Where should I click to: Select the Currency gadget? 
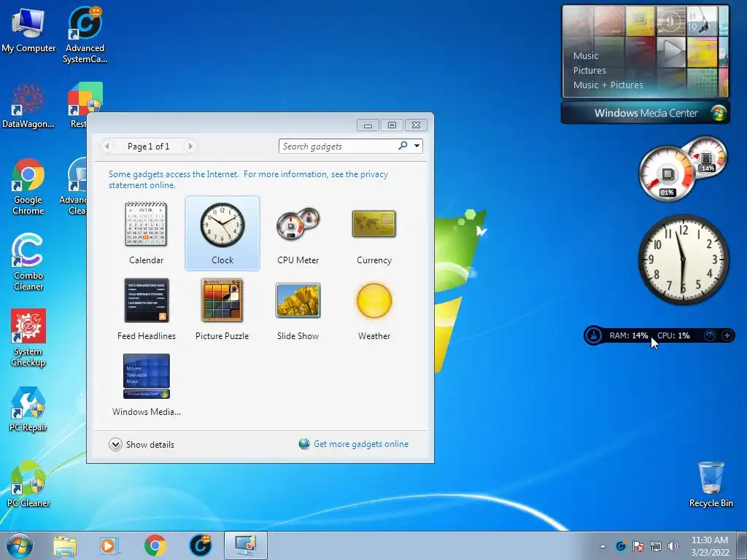tap(374, 233)
